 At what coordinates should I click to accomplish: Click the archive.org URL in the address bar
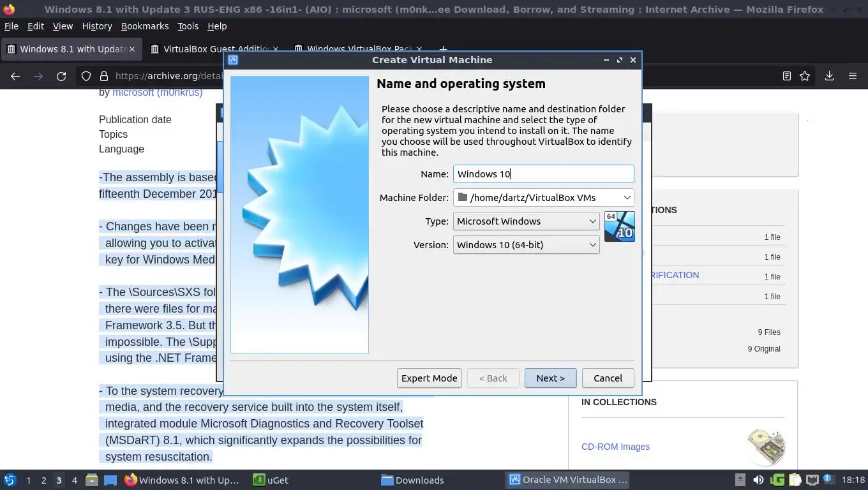pos(169,76)
